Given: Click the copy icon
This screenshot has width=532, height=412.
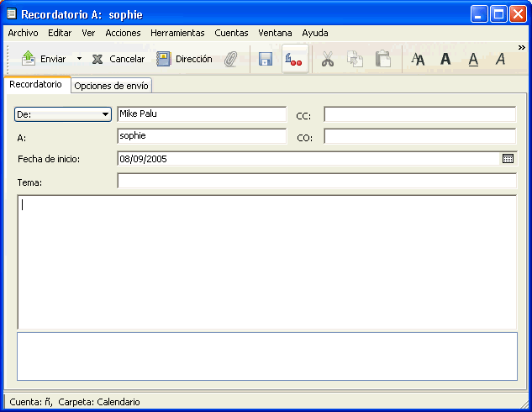Looking at the screenshot, I should tap(355, 59).
